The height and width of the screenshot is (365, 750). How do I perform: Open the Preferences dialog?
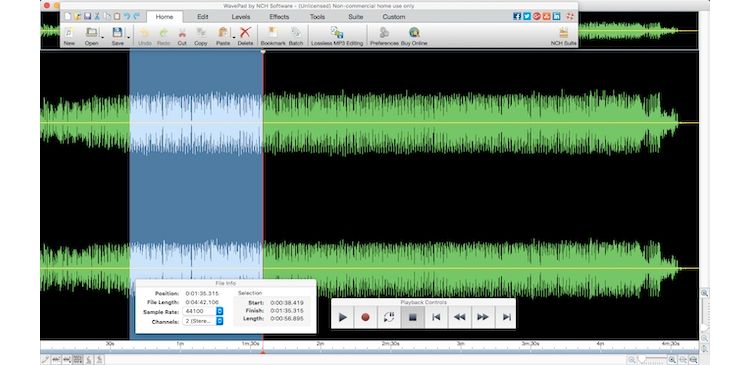point(384,36)
